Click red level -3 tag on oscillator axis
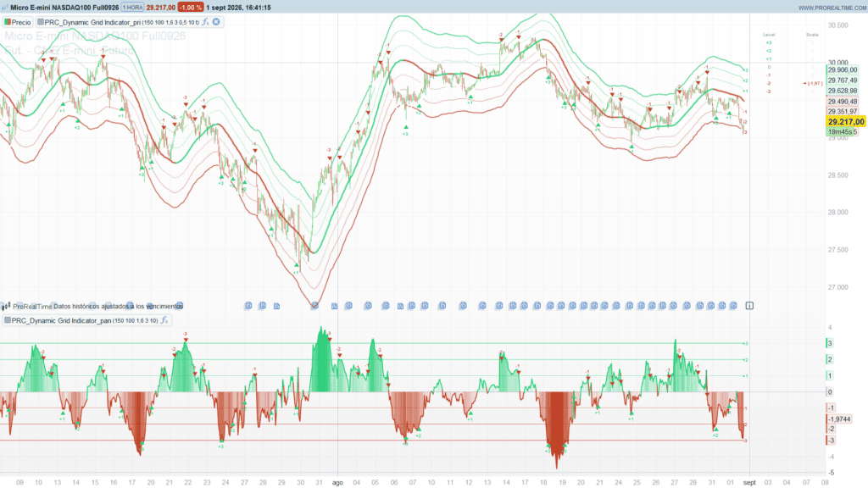Viewport: 868px width, 488px height. [831, 441]
